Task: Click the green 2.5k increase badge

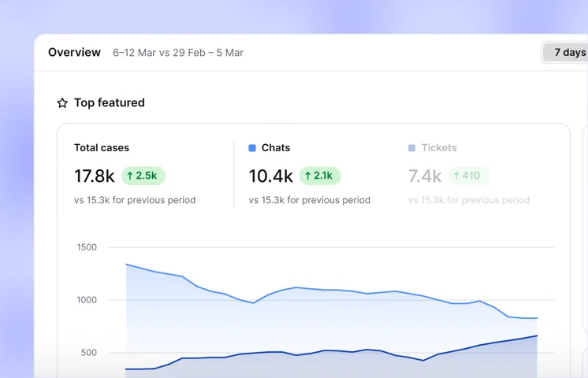Action: (x=143, y=176)
